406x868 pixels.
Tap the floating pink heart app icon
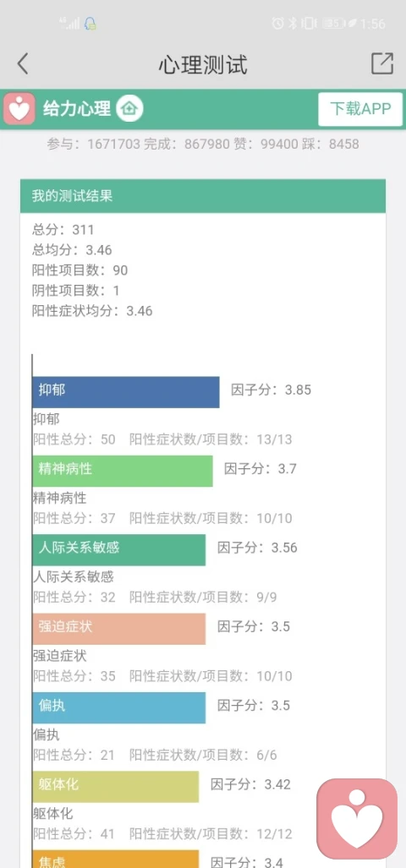(357, 819)
